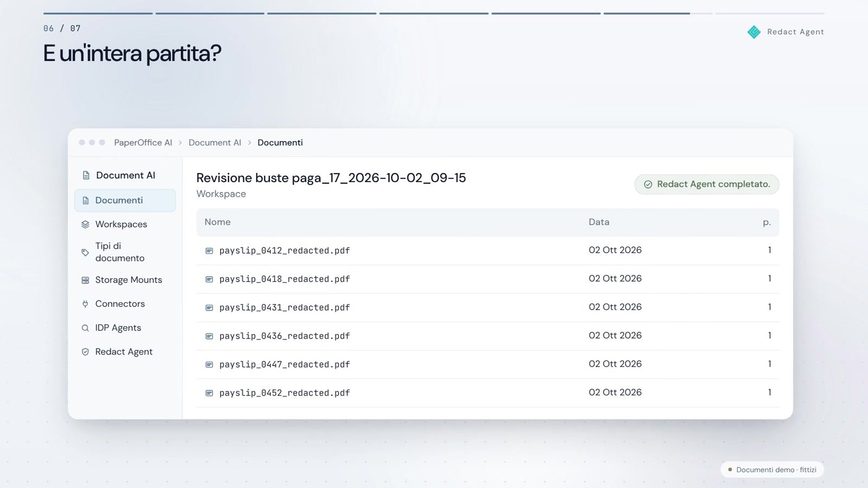Click the Document AI sidebar heading
Image resolution: width=868 pixels, height=488 pixels.
click(x=125, y=175)
